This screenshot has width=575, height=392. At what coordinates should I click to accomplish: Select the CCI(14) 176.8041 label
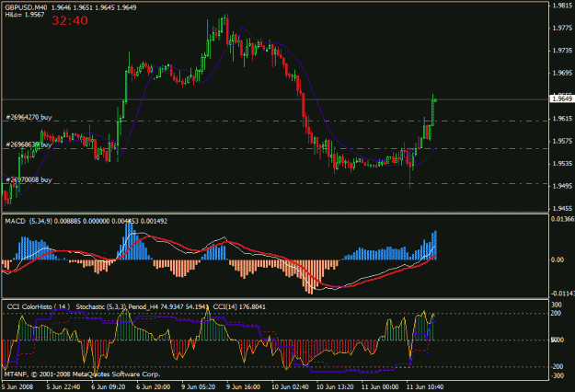pyautogui.click(x=239, y=306)
